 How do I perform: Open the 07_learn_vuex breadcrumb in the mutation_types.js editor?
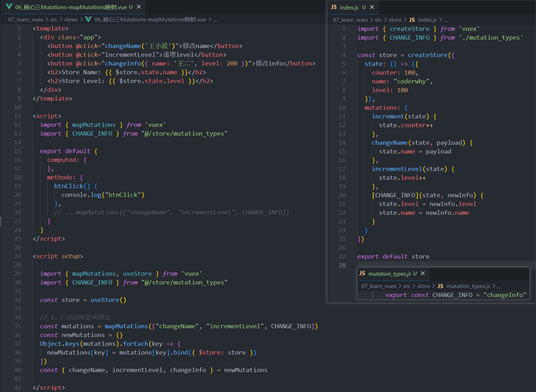coord(379,286)
